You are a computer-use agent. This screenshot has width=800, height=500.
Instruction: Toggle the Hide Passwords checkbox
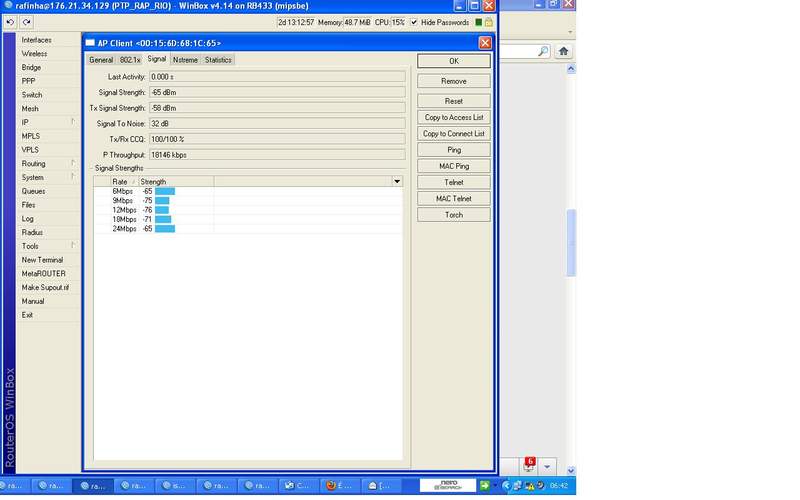[x=414, y=22]
